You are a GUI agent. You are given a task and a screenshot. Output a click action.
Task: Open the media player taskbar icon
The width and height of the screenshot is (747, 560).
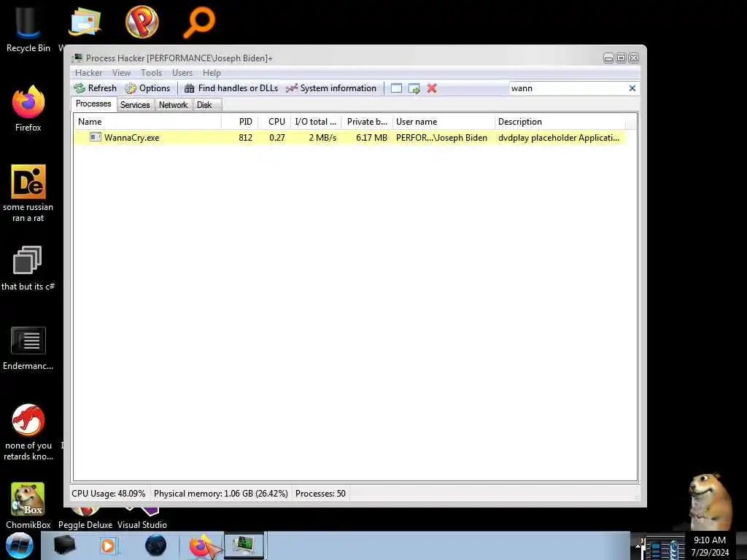pos(108,545)
